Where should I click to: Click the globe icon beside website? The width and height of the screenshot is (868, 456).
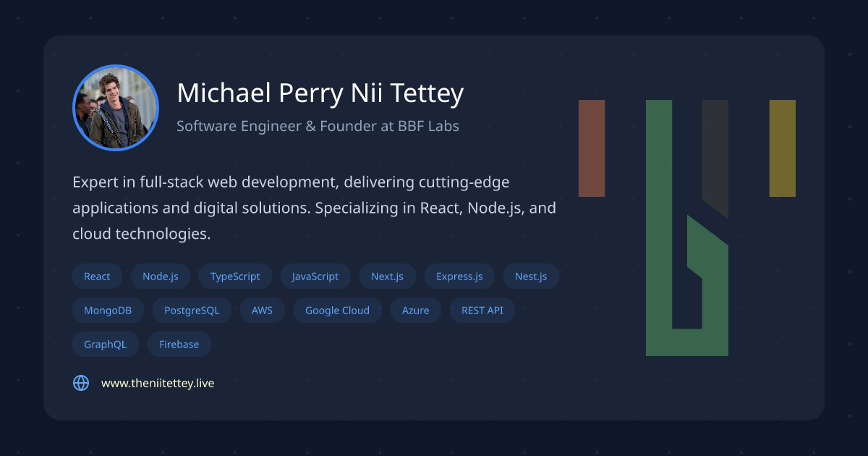pos(81,383)
